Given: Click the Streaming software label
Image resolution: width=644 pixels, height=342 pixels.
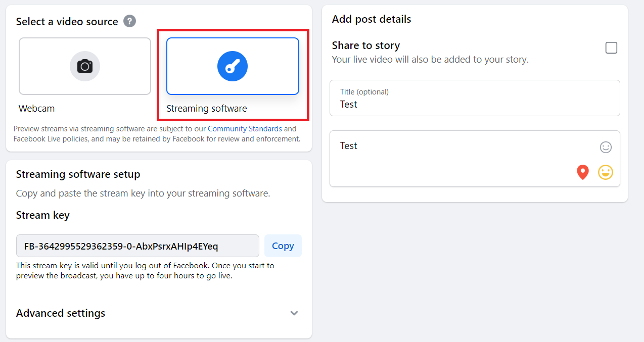Looking at the screenshot, I should tap(207, 109).
